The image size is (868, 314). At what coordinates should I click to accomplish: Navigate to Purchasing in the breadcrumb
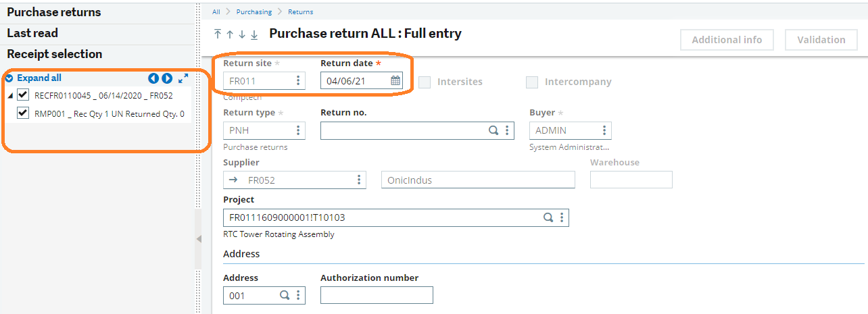(254, 11)
